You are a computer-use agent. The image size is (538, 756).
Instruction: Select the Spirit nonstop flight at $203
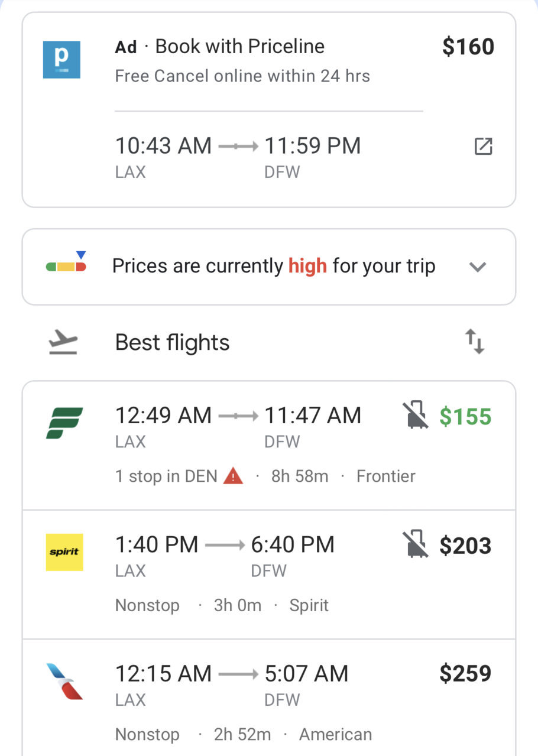click(269, 574)
